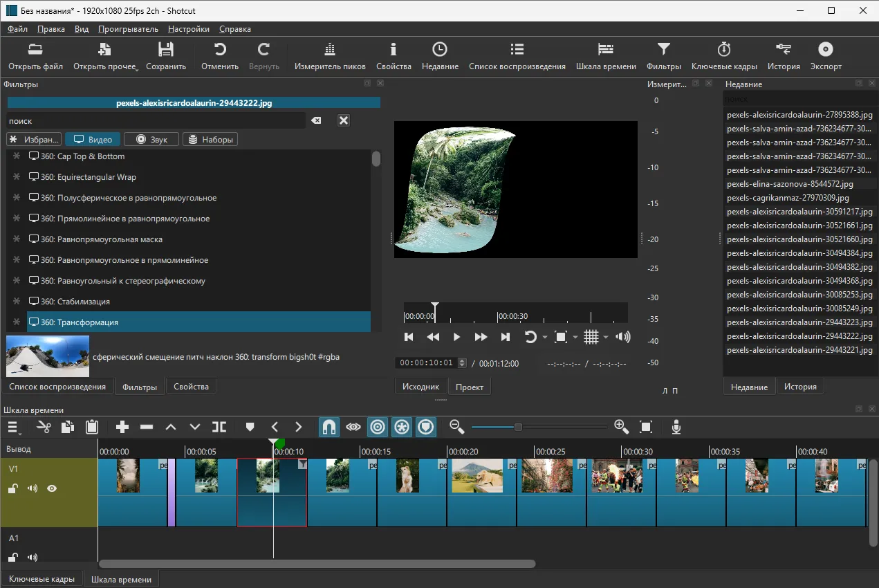Click the Split at playhead scissors icon
The width and height of the screenshot is (879, 588).
44,428
